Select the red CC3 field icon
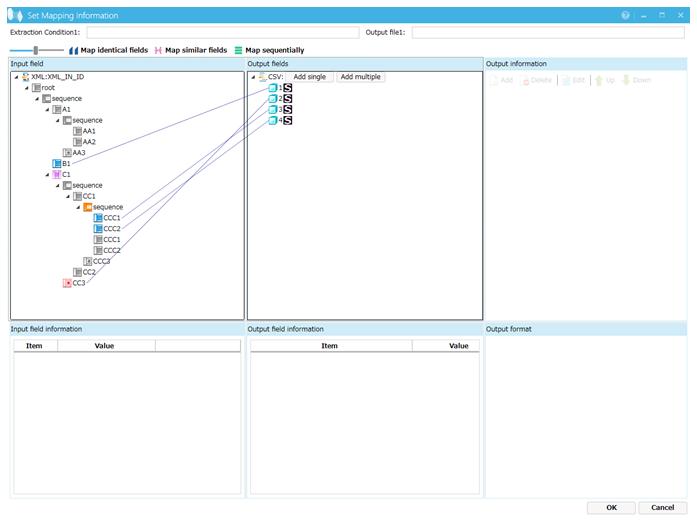The height and width of the screenshot is (522, 697). point(67,283)
